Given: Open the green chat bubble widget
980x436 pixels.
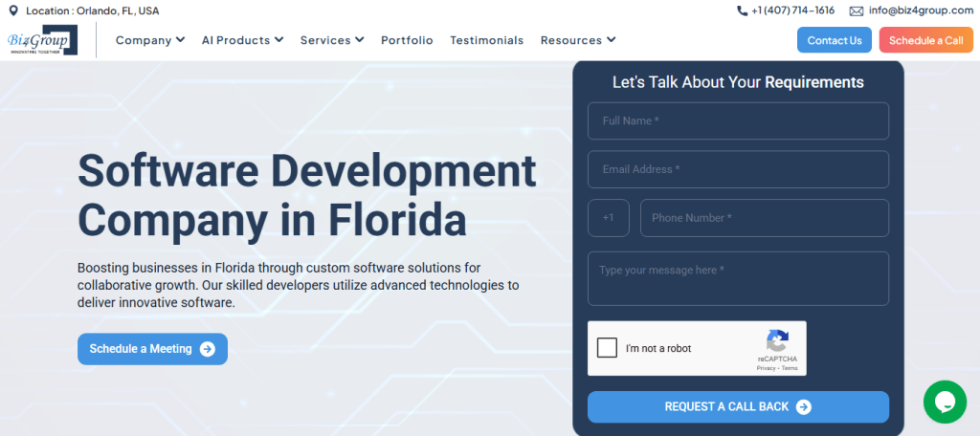Looking at the screenshot, I should pyautogui.click(x=945, y=402).
